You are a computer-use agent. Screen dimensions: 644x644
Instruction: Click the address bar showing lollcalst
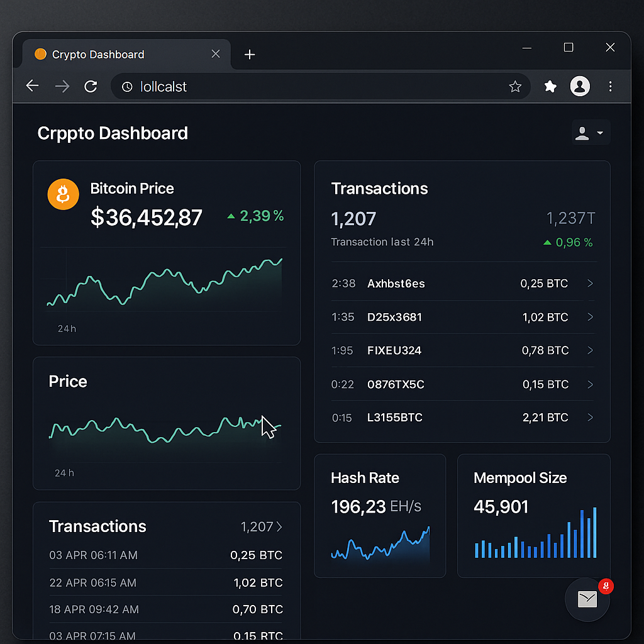tap(320, 87)
